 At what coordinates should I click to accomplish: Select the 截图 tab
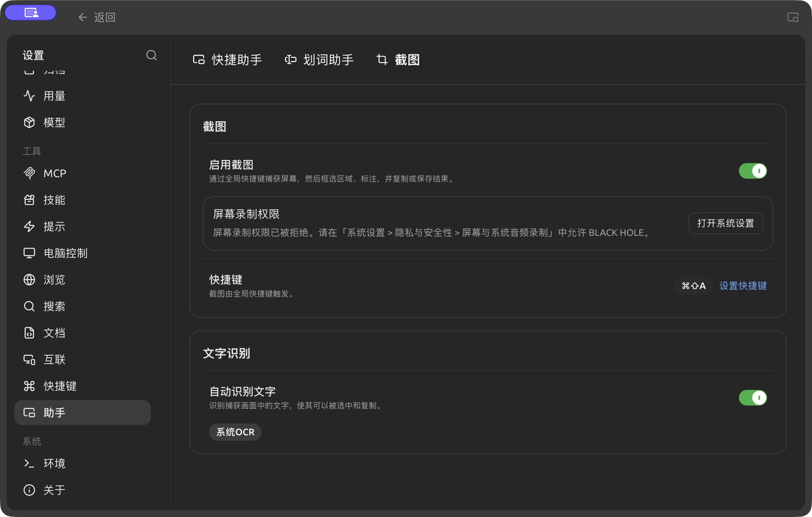398,60
